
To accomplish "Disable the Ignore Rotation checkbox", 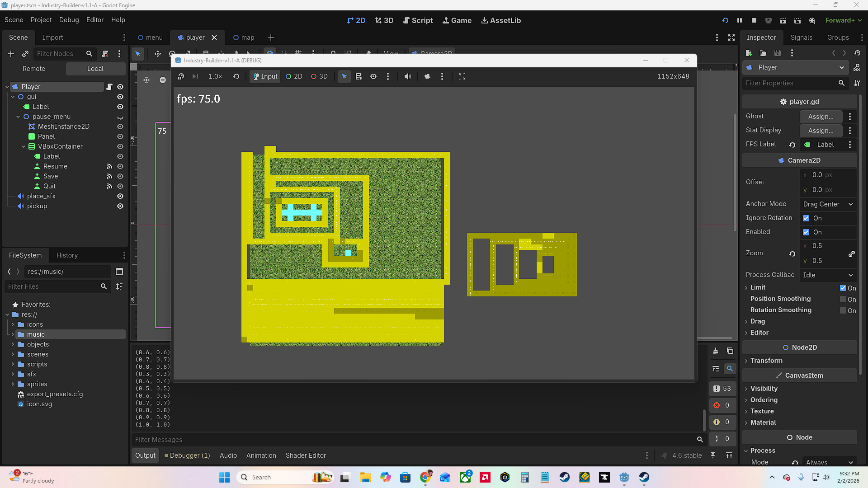I will [806, 218].
